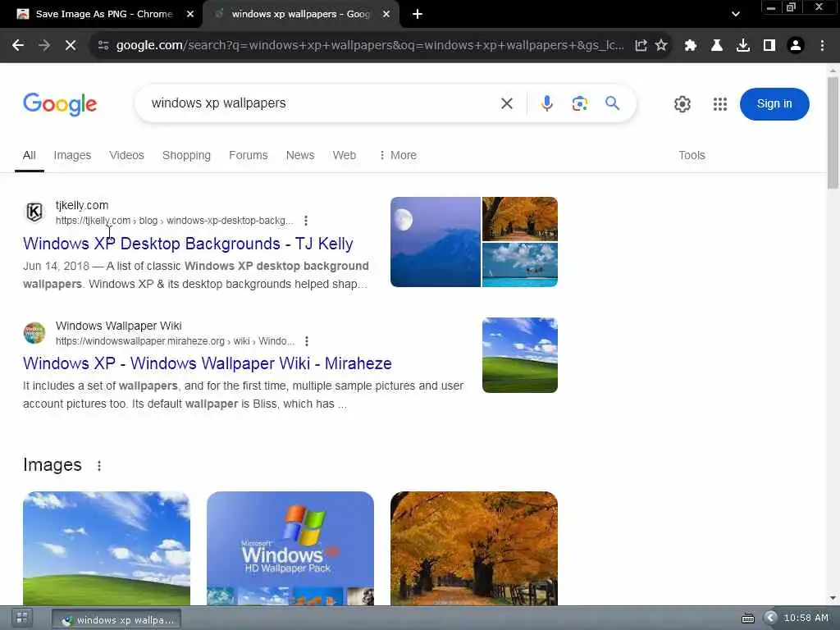The image size is (840, 630).
Task: Submit search with magnifier icon
Action: (612, 103)
